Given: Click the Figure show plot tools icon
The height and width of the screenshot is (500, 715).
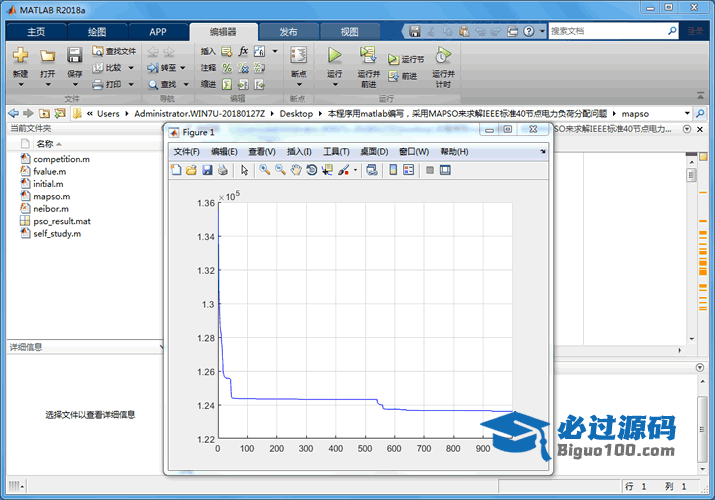Looking at the screenshot, I should pyautogui.click(x=445, y=170).
